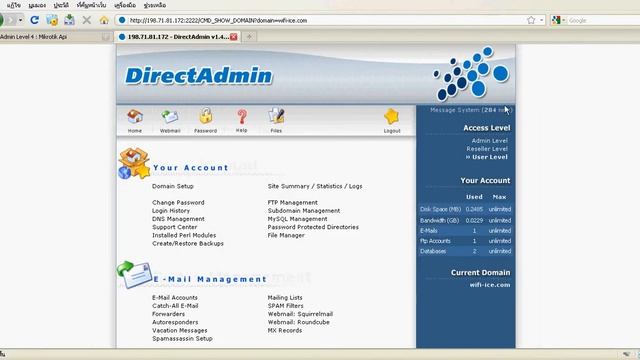This screenshot has height=360, width=640.
Task: Open a new browser tab with the plus button
Action: coord(249,37)
